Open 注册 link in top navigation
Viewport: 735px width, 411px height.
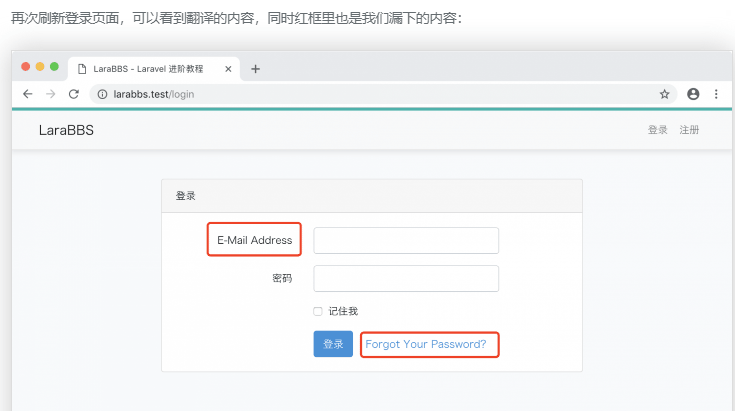689,130
